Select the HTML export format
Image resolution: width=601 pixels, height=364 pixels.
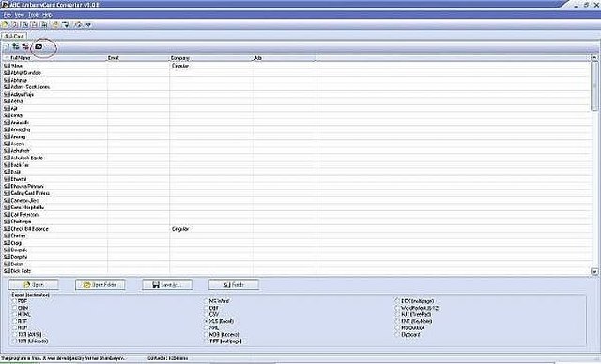coord(21,314)
